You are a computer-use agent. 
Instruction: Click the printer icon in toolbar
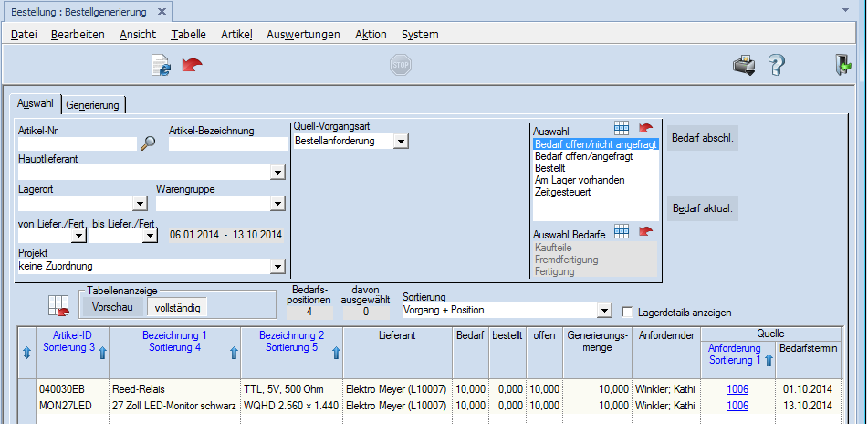tap(744, 65)
